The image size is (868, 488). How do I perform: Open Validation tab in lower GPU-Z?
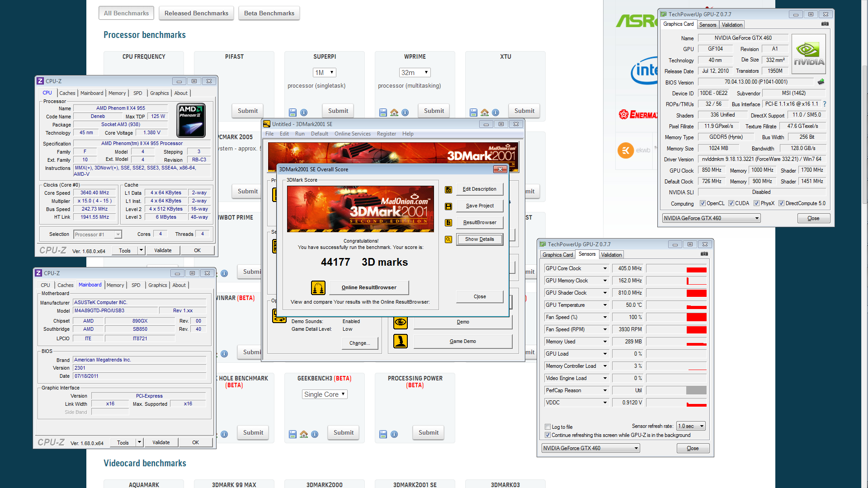point(611,255)
